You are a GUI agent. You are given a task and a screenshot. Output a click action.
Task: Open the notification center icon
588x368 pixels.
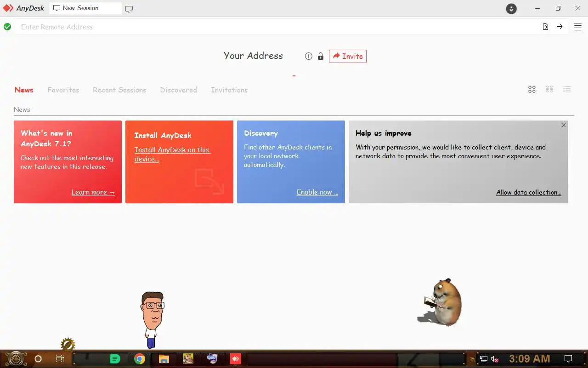[568, 359]
